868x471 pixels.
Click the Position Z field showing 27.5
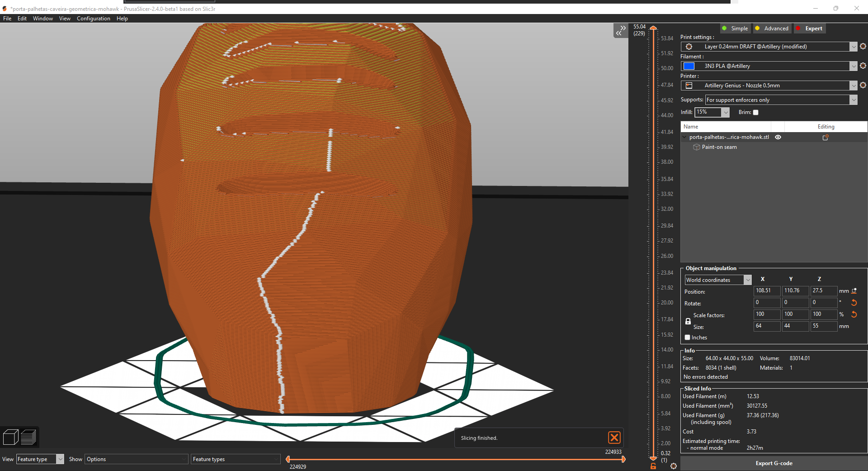point(824,291)
